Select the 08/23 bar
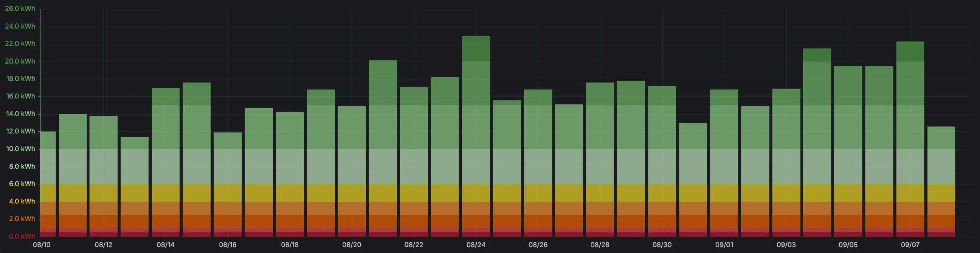 (x=445, y=157)
